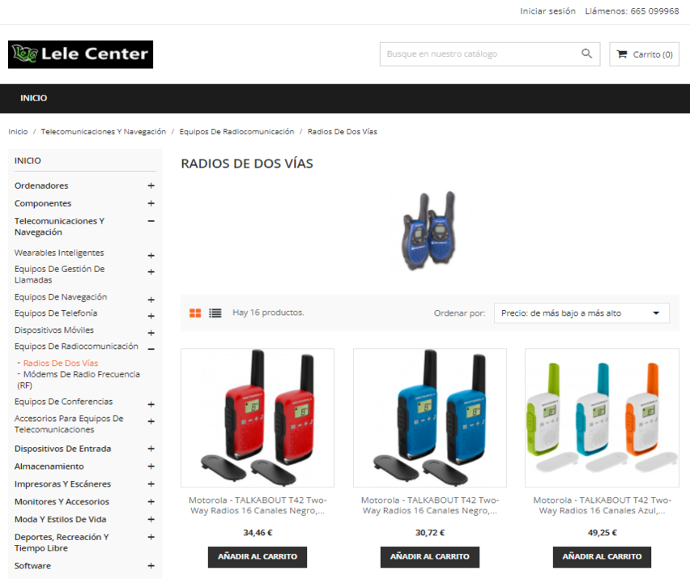The width and height of the screenshot is (690, 579).
Task: Focus the catalog search input field
Action: click(480, 54)
